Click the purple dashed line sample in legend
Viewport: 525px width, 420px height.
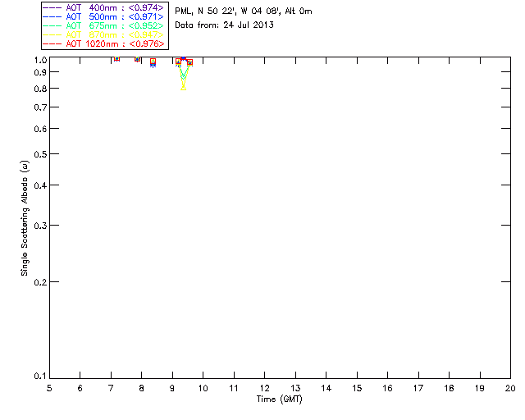pyautogui.click(x=52, y=7)
